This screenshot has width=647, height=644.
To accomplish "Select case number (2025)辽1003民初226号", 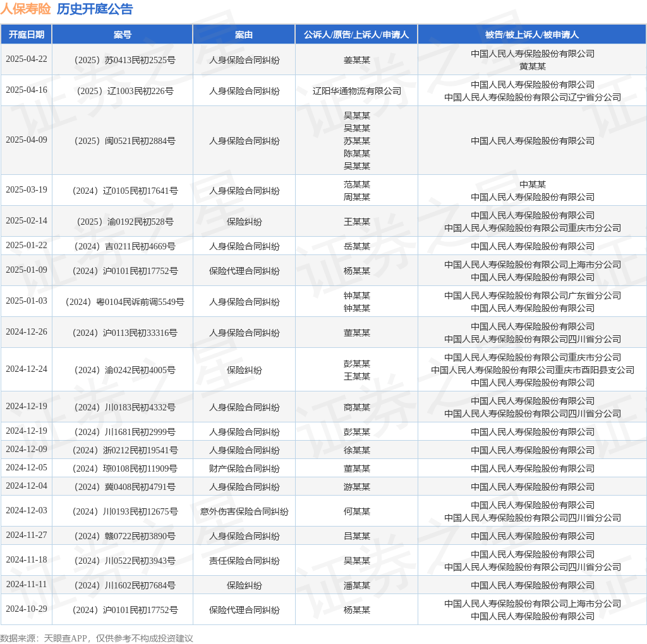I will (x=123, y=91).
